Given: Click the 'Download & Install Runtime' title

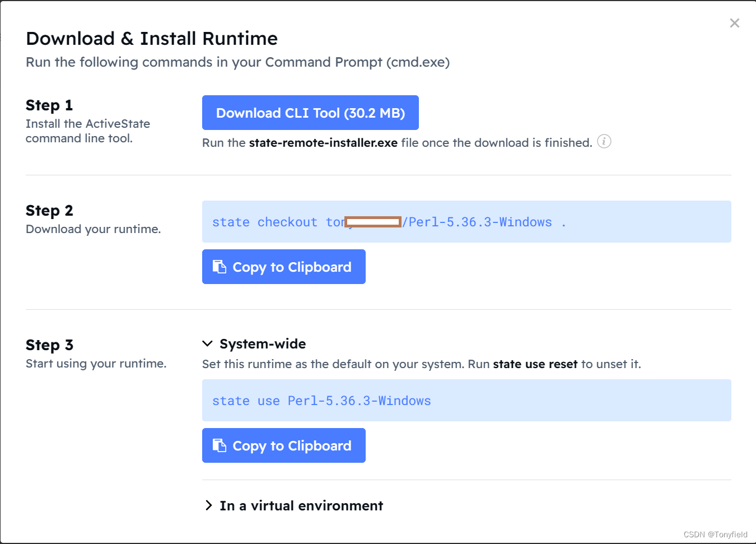Looking at the screenshot, I should (152, 39).
